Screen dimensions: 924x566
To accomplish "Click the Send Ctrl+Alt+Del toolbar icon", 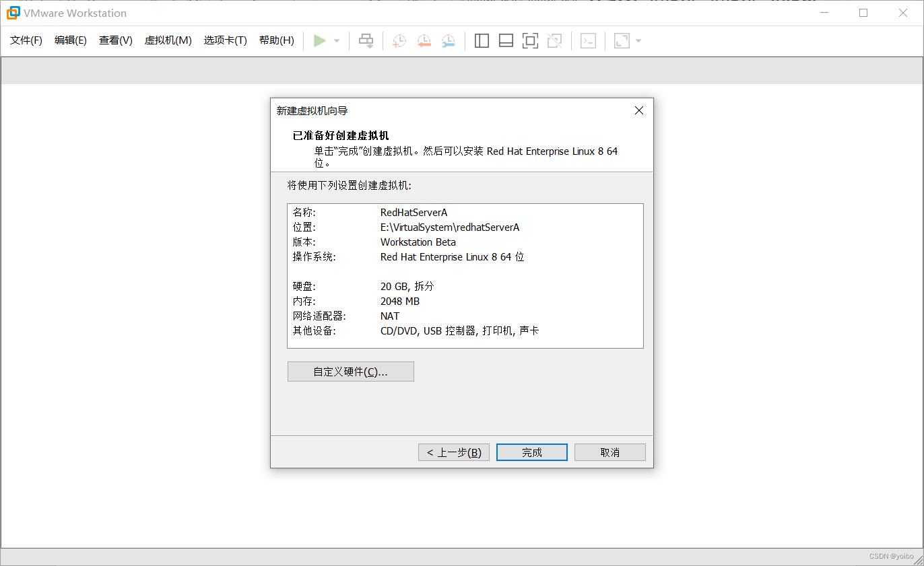I will click(366, 41).
